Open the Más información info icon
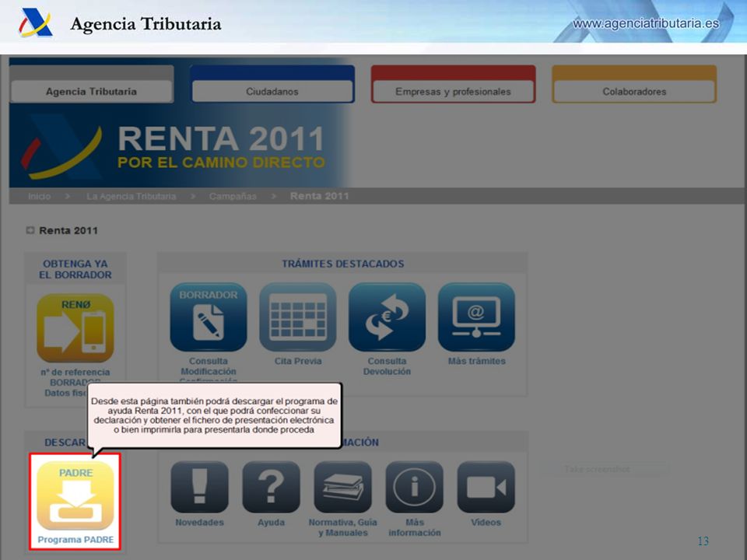This screenshot has height=560, width=747. (415, 487)
